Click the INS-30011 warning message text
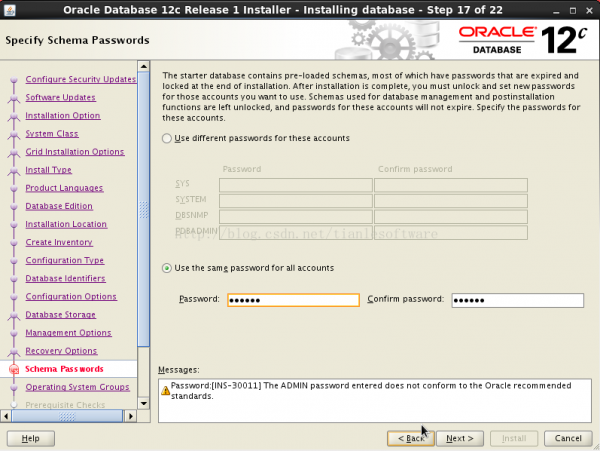Viewport: 600px width, 451px height. [x=371, y=391]
